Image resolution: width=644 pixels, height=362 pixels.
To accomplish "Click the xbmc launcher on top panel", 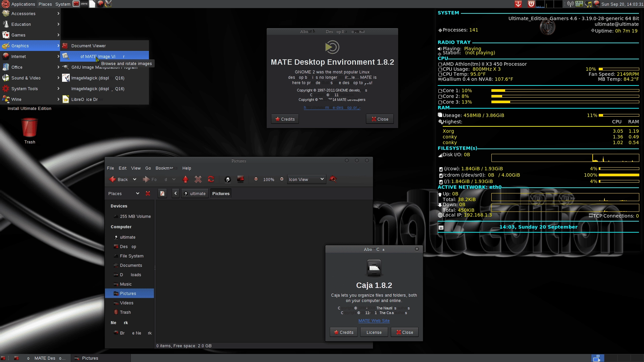I will (84, 4).
